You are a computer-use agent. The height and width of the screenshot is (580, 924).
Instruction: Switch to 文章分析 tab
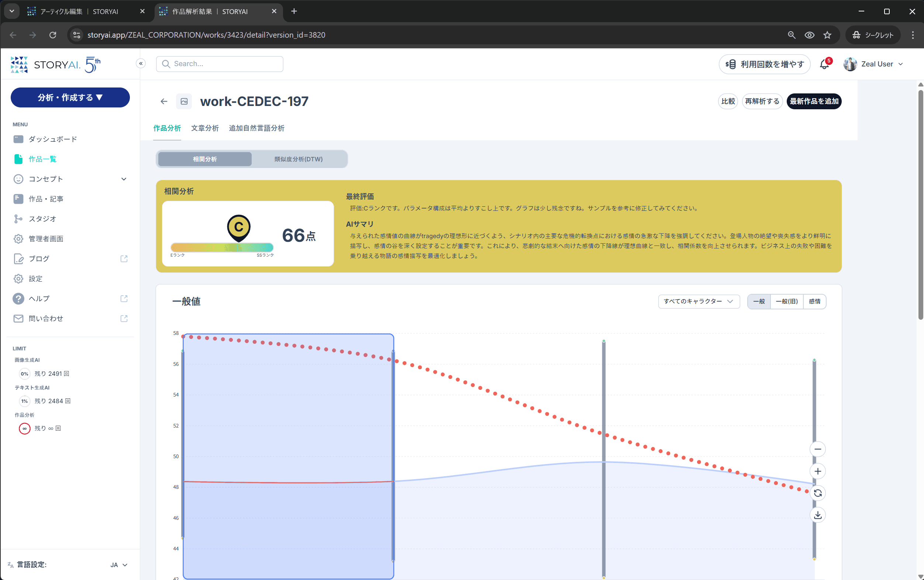pyautogui.click(x=205, y=128)
